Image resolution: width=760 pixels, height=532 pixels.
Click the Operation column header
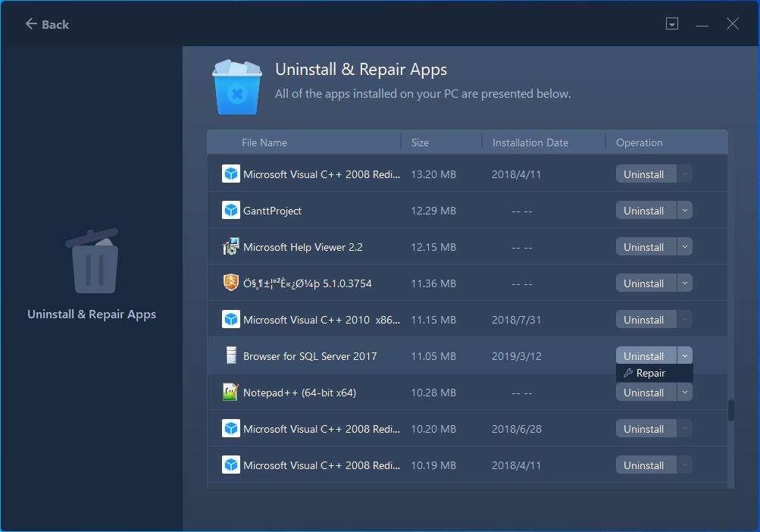coord(639,142)
